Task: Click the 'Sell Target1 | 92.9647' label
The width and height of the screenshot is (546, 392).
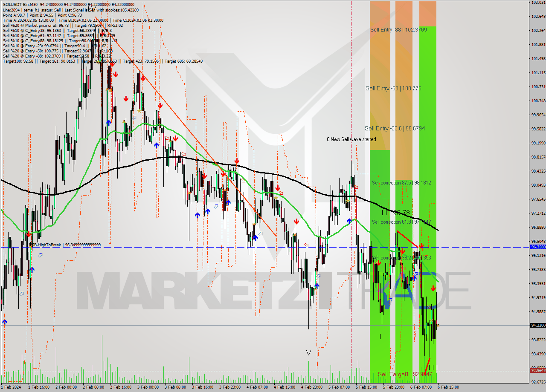Action: click(405, 374)
